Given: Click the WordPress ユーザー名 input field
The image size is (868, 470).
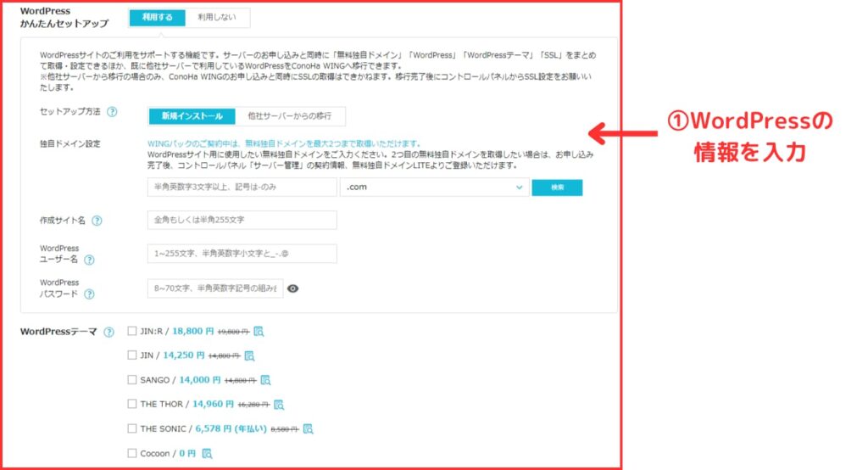Looking at the screenshot, I should (242, 254).
